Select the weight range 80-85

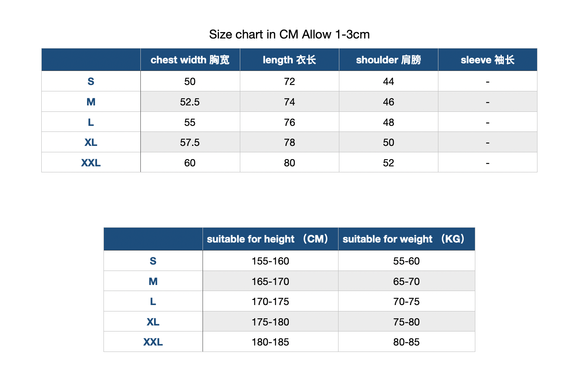click(406, 342)
